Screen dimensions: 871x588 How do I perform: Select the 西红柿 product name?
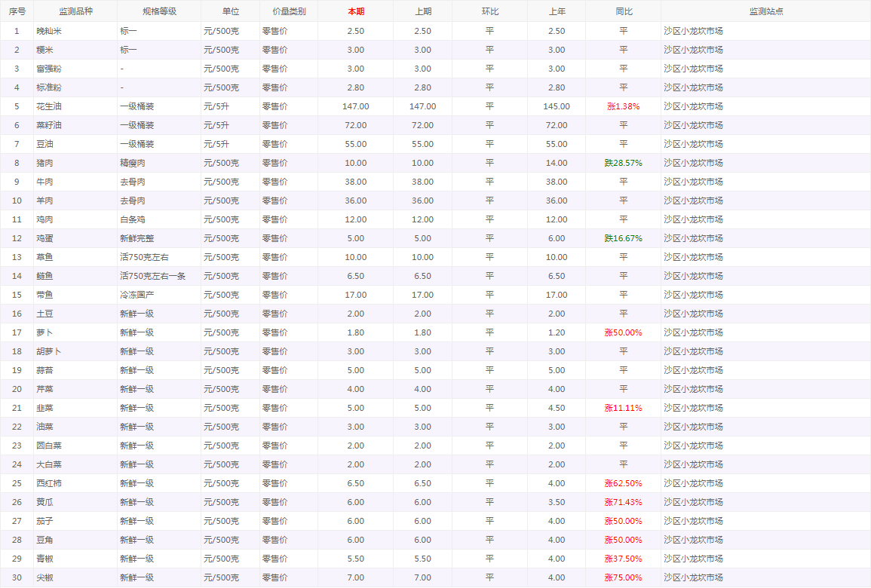tap(50, 483)
